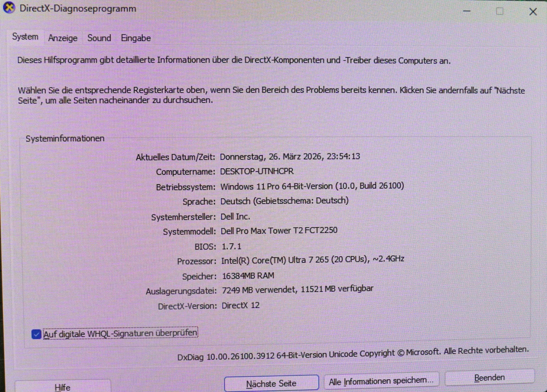This screenshot has width=547, height=392.
Task: Click the Betriebssystem label
Action: (x=186, y=187)
